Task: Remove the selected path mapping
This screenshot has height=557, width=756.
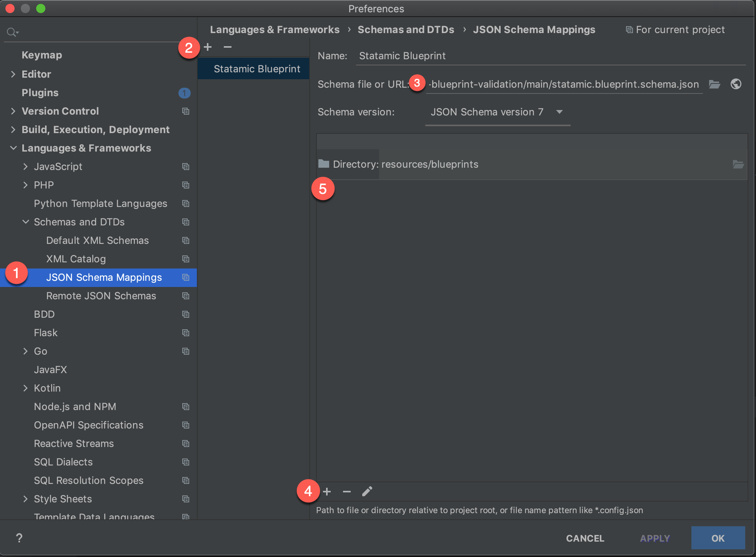Action: tap(347, 492)
